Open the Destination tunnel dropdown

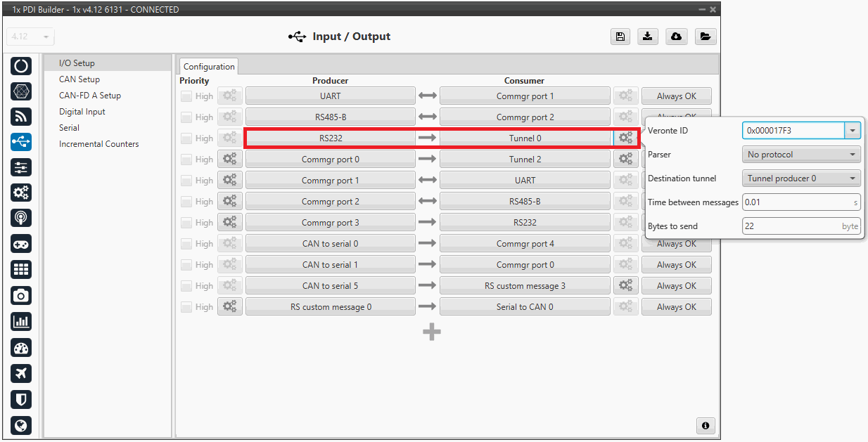coord(801,178)
